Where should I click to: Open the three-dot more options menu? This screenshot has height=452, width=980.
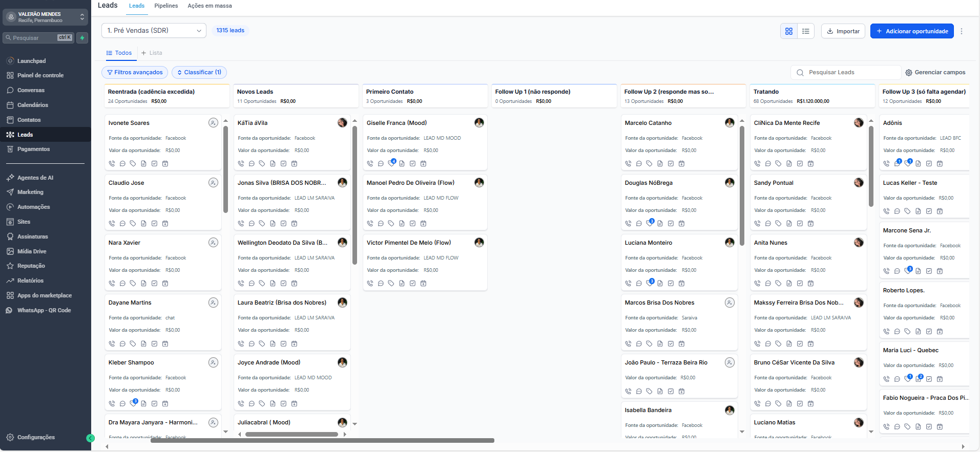(x=962, y=31)
